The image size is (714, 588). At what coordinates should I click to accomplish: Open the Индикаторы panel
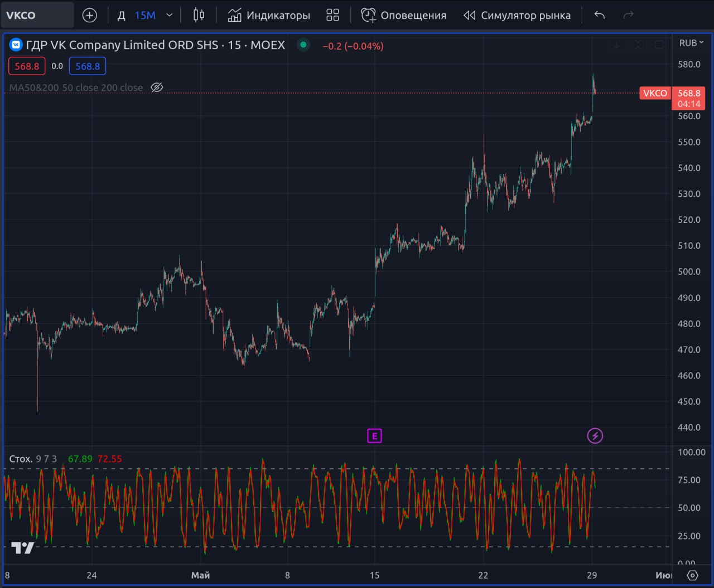(269, 15)
